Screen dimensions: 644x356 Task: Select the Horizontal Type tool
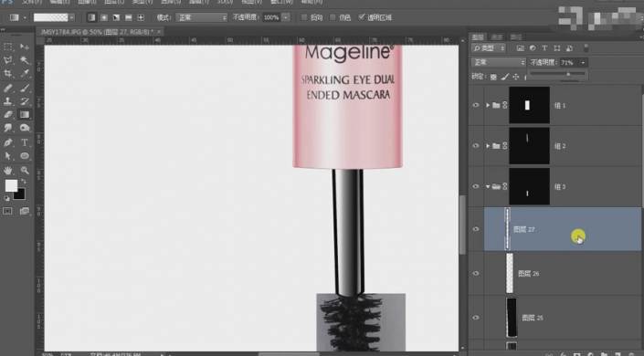point(25,142)
